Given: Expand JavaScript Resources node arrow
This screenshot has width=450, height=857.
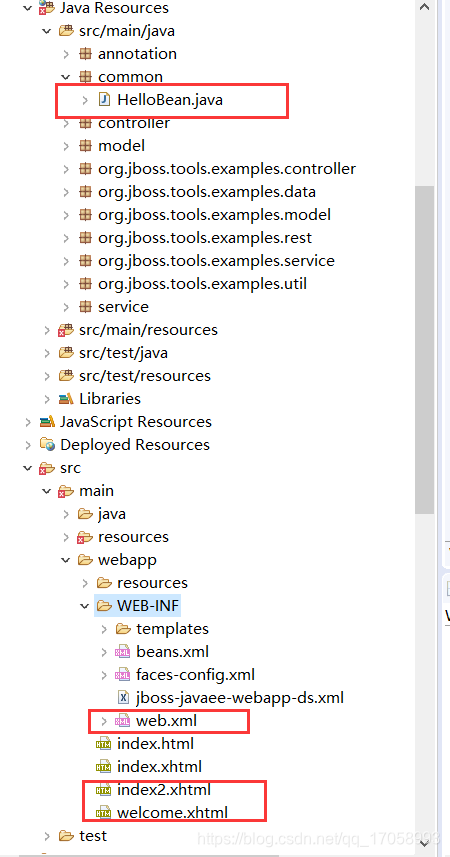Looking at the screenshot, I should 28,421.
